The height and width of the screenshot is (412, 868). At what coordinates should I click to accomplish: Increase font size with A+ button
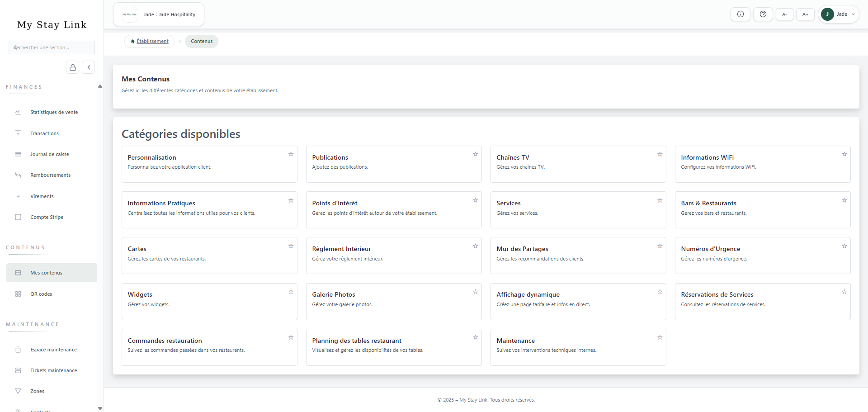[805, 14]
